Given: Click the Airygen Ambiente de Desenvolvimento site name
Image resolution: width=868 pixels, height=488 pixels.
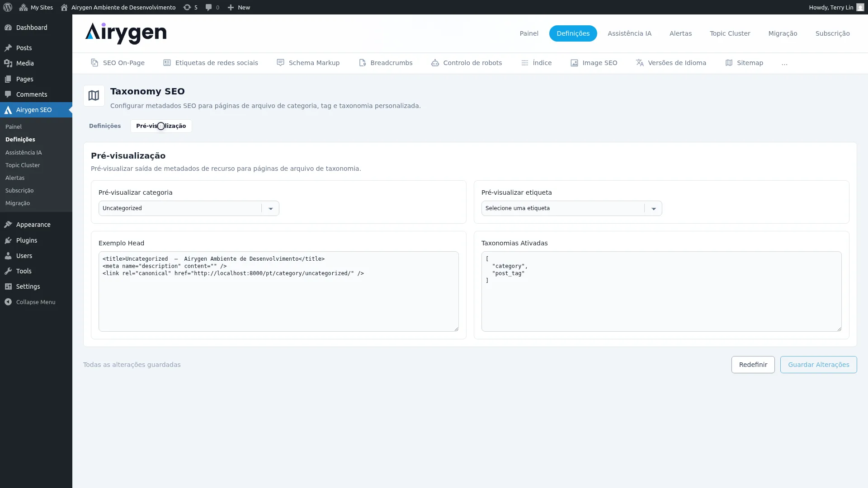Looking at the screenshot, I should (x=123, y=7).
